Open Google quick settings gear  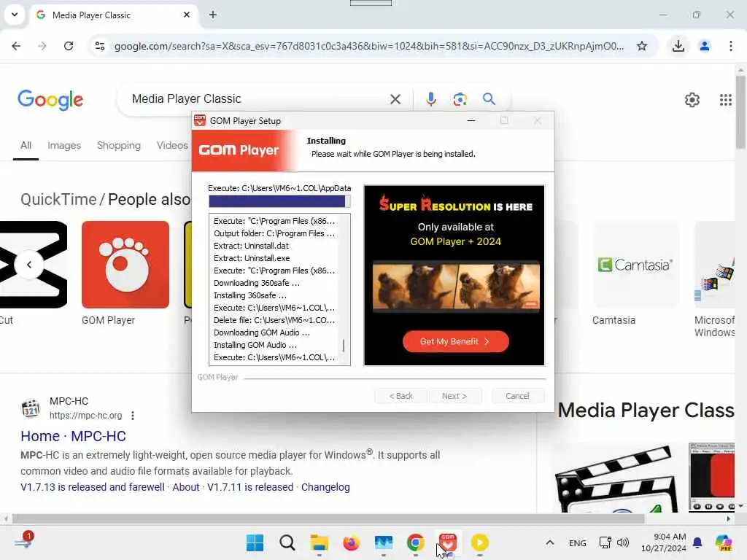pos(692,99)
